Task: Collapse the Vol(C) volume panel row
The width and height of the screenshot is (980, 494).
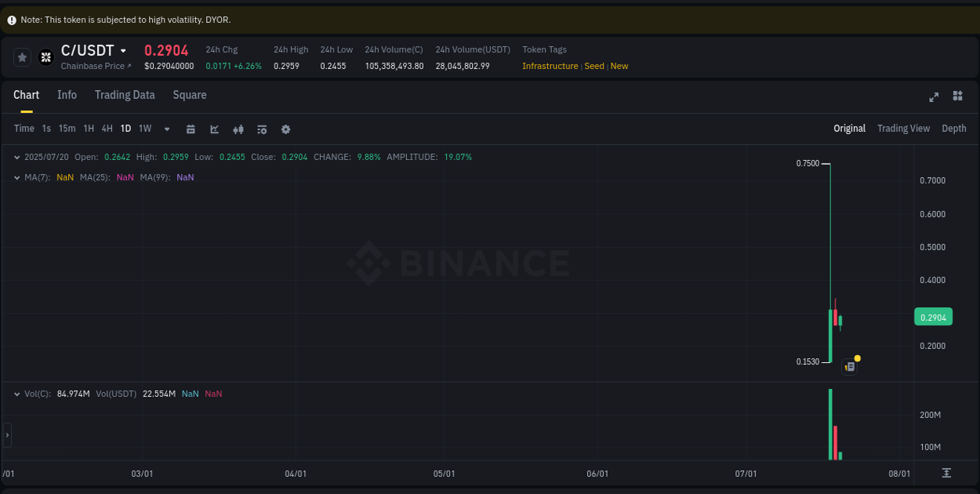Action: click(x=16, y=394)
